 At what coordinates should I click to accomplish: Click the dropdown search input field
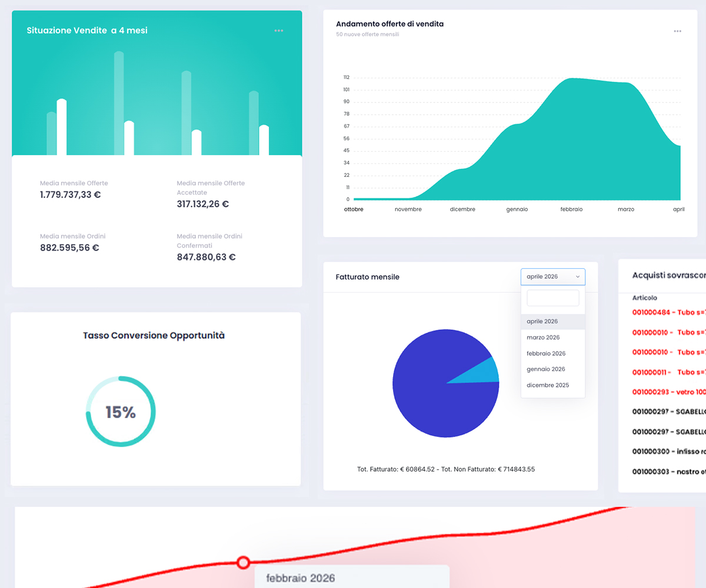(553, 298)
